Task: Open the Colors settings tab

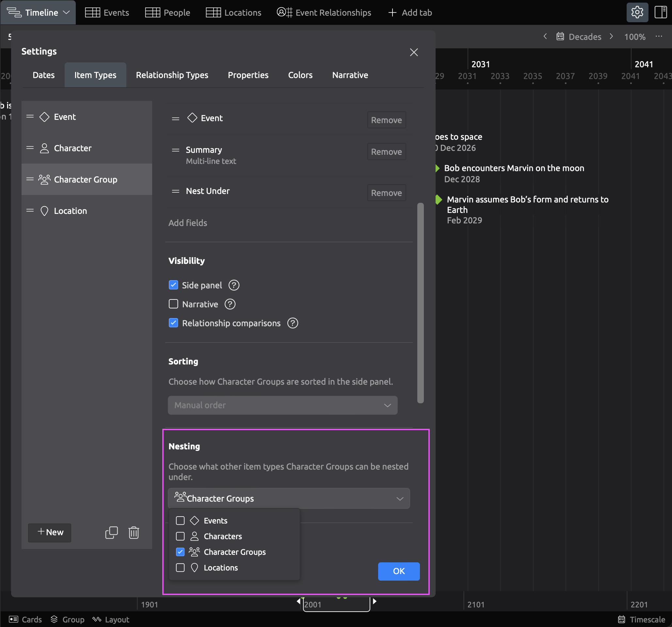Action: tap(300, 75)
